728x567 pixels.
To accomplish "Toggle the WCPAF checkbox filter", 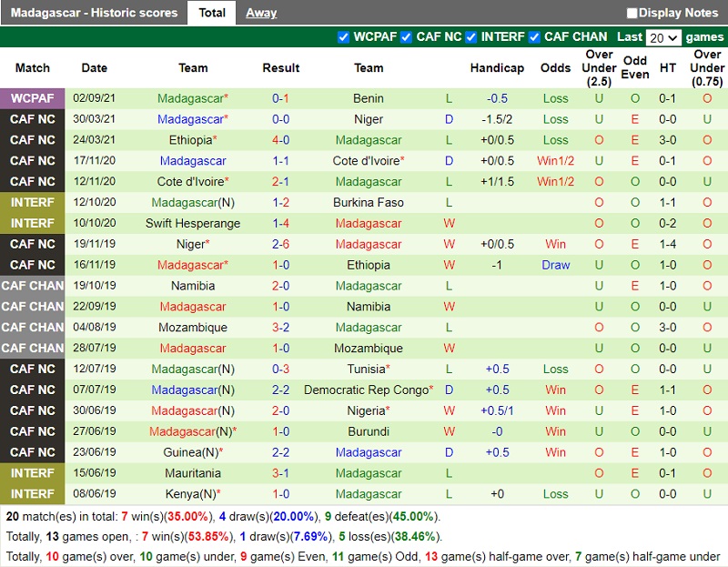I will 343,37.
